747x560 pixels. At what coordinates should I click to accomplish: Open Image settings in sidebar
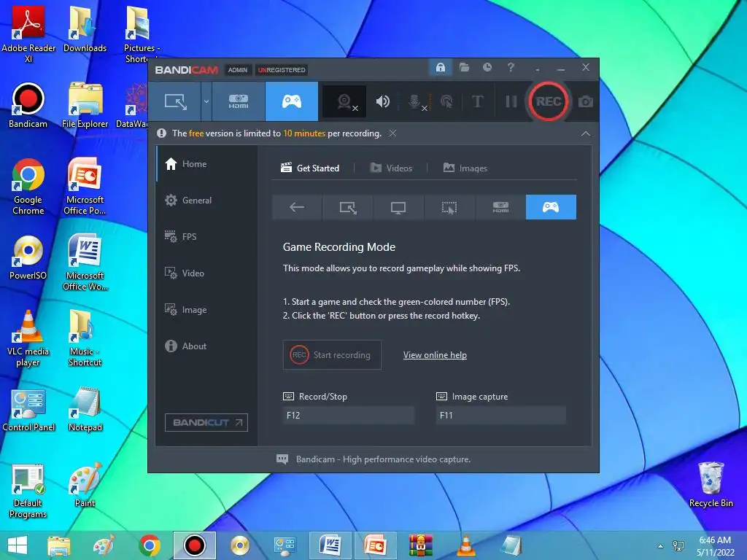[x=206, y=310]
